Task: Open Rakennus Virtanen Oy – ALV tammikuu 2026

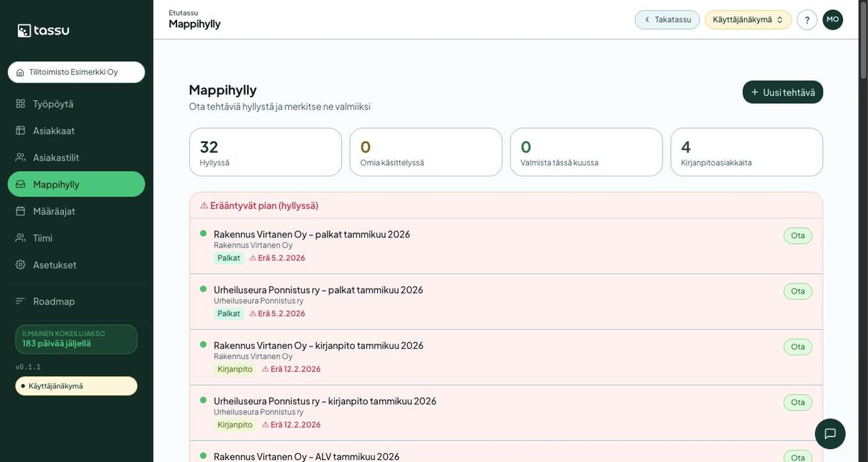Action: pos(307,457)
